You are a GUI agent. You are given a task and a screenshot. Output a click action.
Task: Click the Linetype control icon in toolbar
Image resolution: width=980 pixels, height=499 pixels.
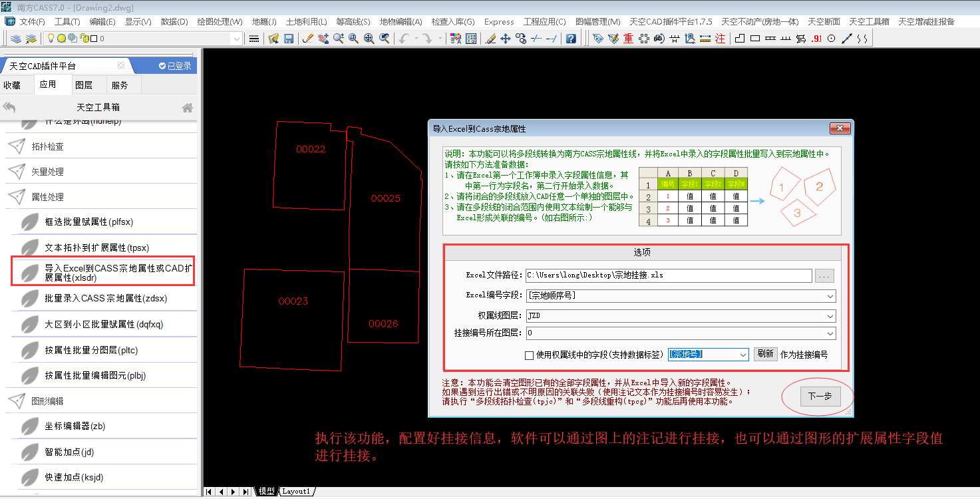[253, 39]
